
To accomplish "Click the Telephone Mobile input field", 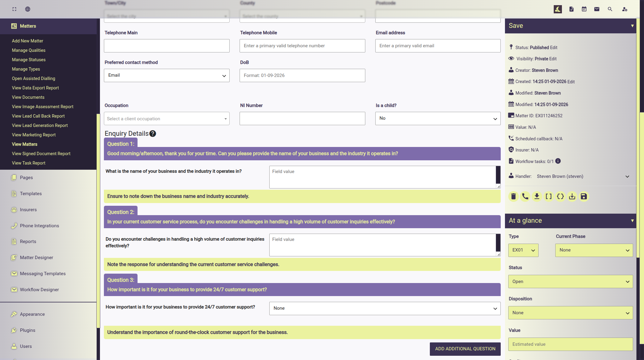I will coord(302,46).
